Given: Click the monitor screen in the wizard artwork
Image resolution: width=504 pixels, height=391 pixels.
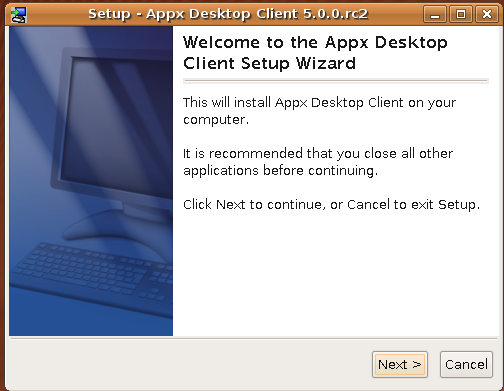Looking at the screenshot, I should tap(117, 127).
